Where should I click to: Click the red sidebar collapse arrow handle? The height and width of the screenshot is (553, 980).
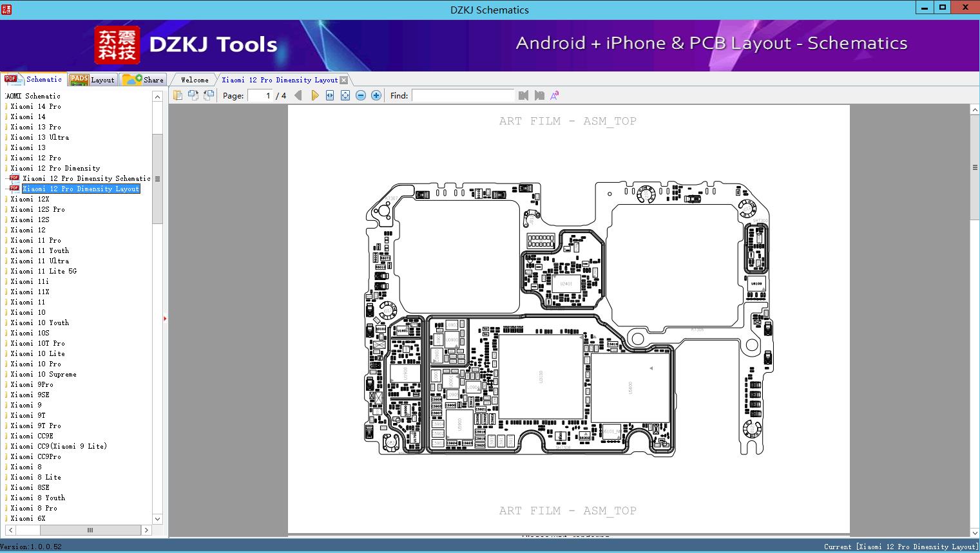[165, 319]
